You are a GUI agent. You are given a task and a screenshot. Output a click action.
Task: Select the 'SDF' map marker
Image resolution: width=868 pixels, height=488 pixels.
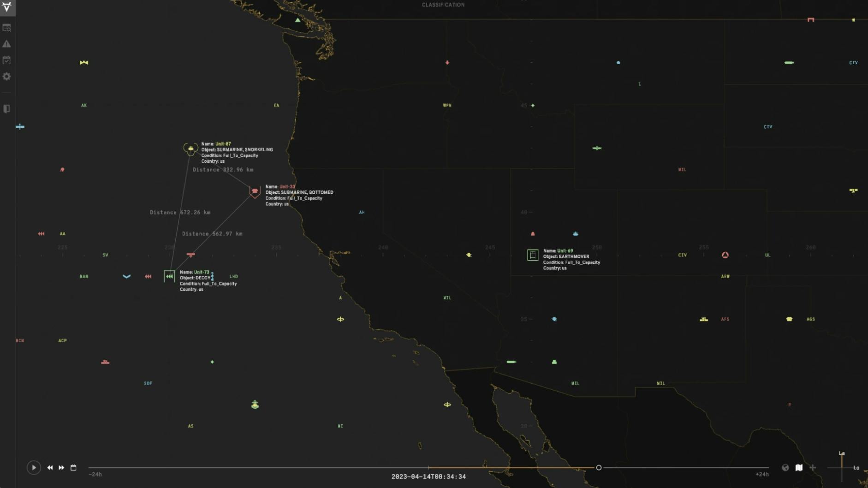click(x=148, y=383)
